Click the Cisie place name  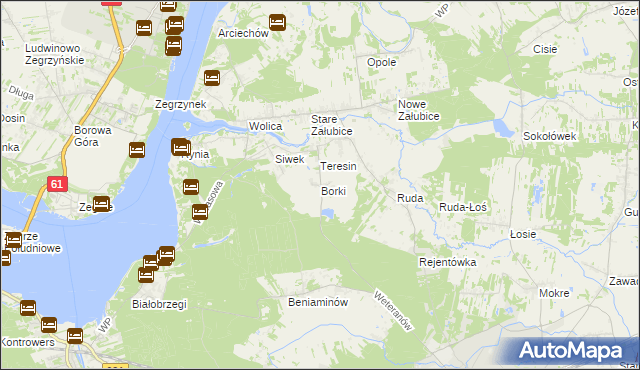pyautogui.click(x=545, y=49)
